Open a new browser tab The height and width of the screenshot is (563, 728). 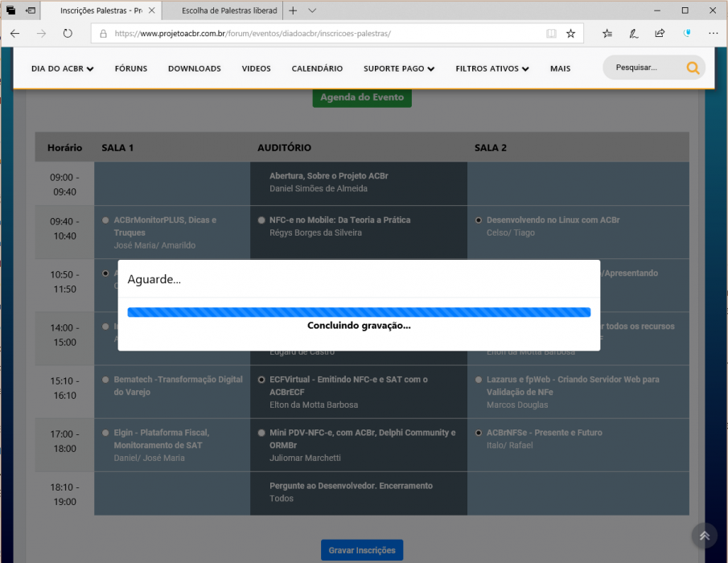293,10
